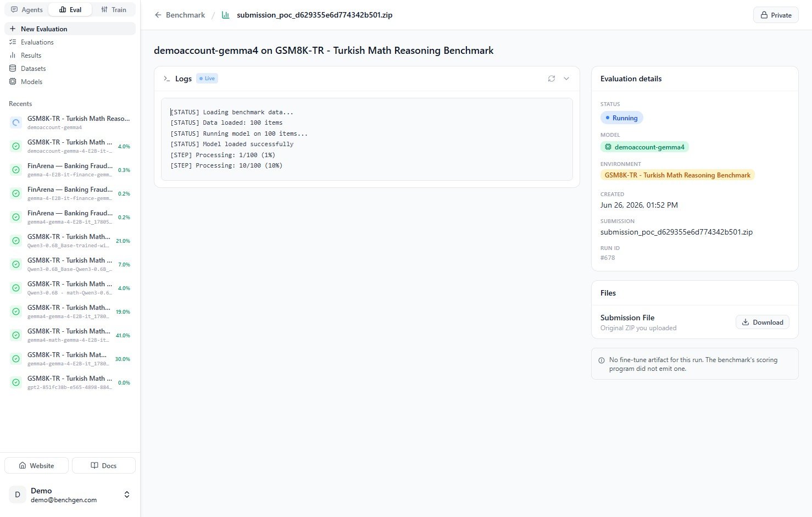Click the bar chart icon beside Results
The image size is (812, 517).
point(13,55)
